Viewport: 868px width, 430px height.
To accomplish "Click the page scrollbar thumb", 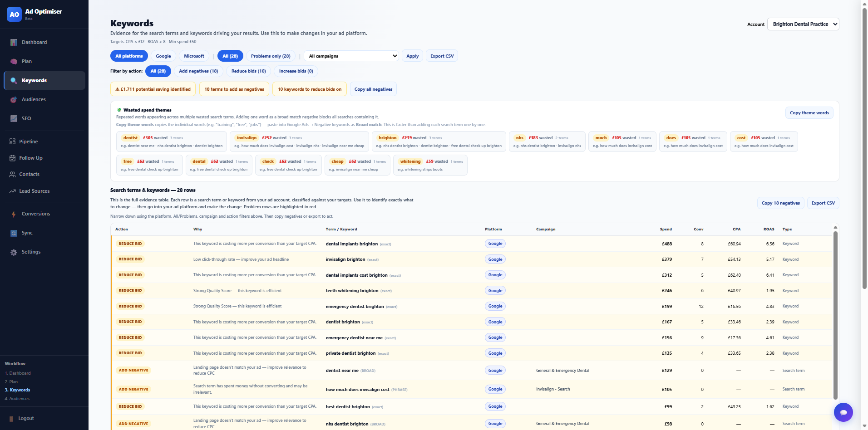I will pos(864,147).
